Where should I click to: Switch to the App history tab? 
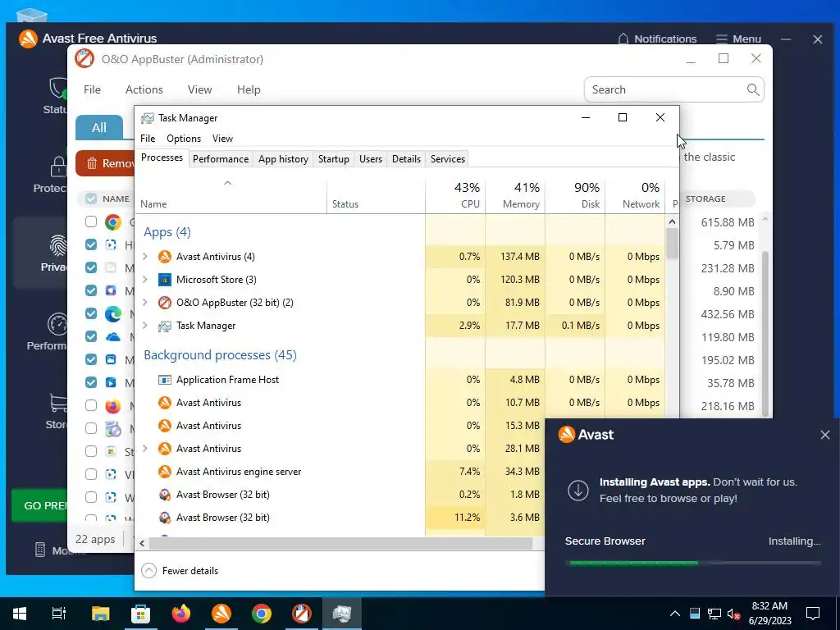click(x=283, y=159)
